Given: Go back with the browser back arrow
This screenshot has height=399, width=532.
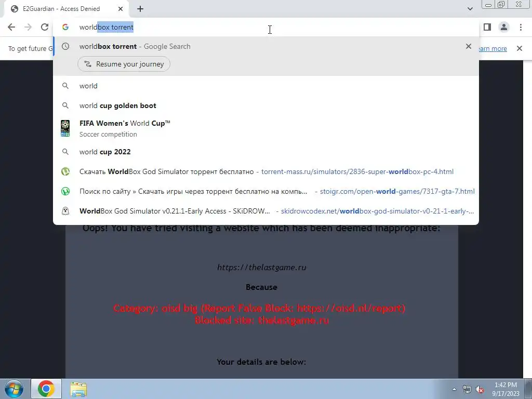Looking at the screenshot, I should [11, 27].
